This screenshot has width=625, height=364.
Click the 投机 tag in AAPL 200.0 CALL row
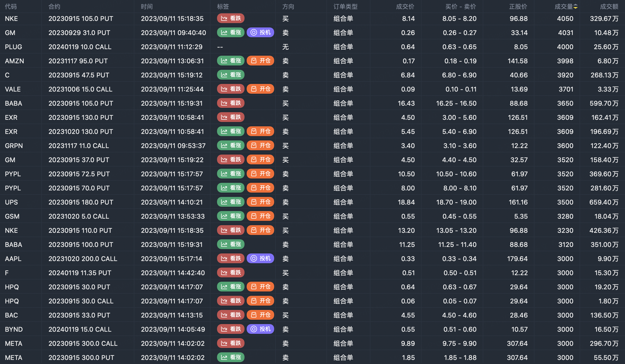[260, 259]
